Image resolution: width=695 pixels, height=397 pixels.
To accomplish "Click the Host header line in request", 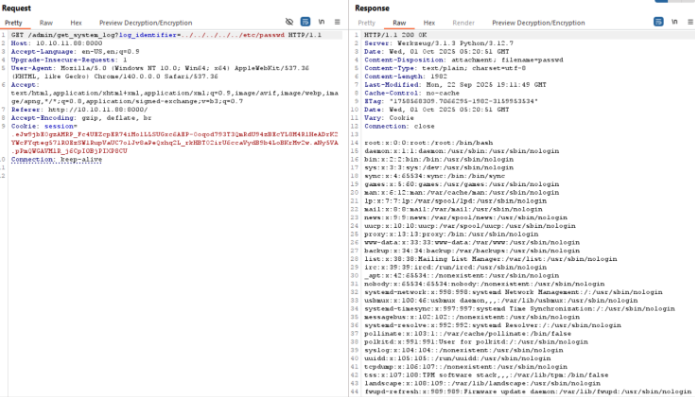I will [x=56, y=43].
